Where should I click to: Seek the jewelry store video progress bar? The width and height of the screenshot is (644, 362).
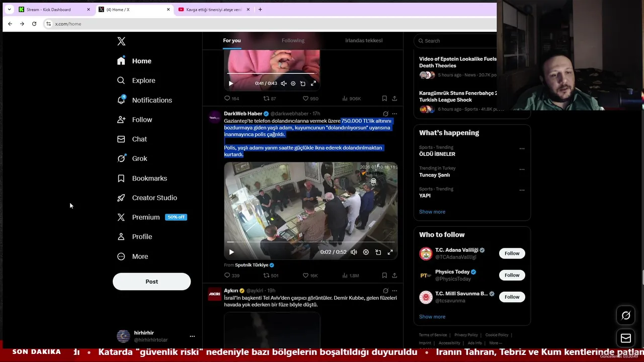click(310, 242)
